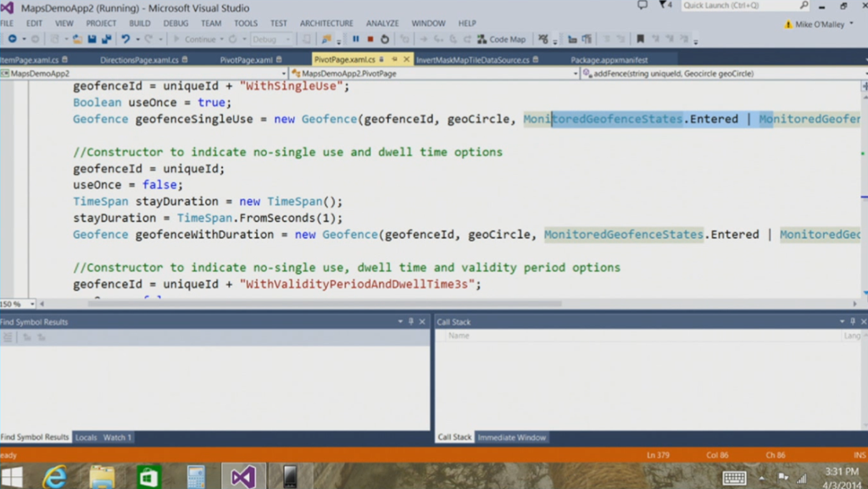Viewport: 868px width, 489px height.
Task: Open Internet Explorer from the taskbar
Action: pyautogui.click(x=55, y=476)
